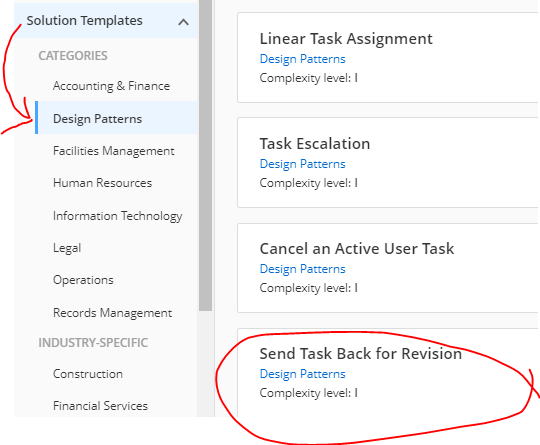Open the Solution Templates section header
Screen dimensions: 540x445
coord(106,21)
